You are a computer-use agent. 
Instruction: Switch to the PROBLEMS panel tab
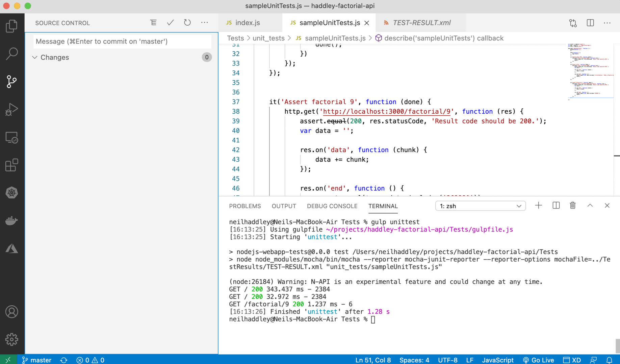click(245, 206)
